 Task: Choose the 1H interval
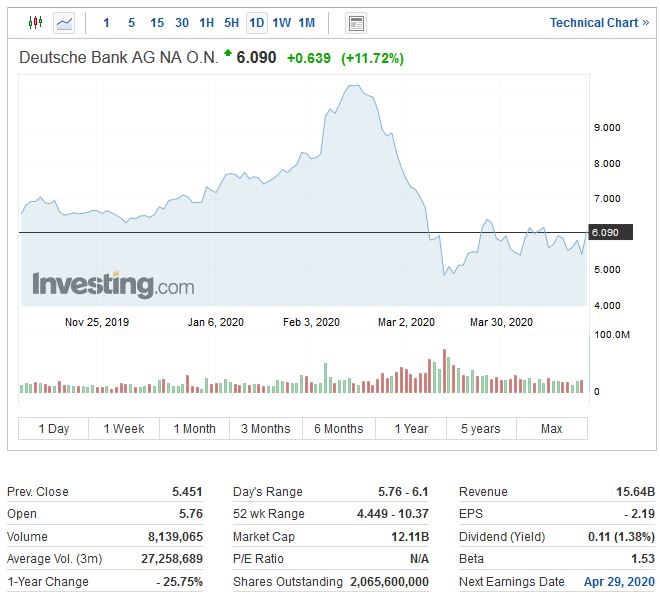[207, 23]
